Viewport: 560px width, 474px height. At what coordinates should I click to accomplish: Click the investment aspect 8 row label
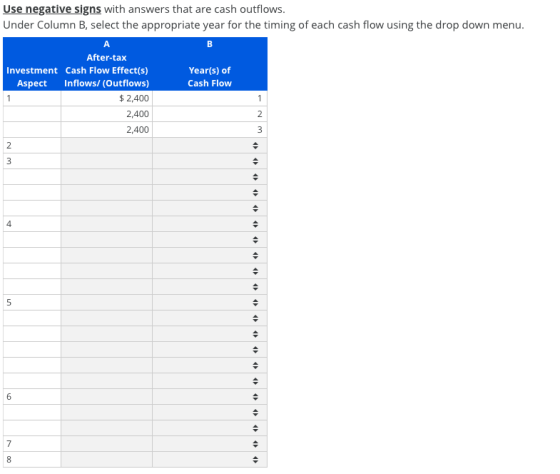(9, 460)
